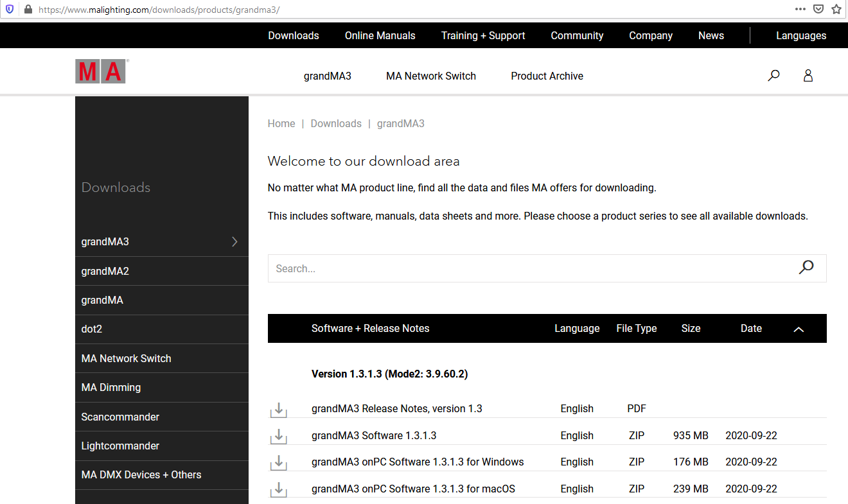Screen dimensions: 848x504
Task: Expand the grandMA3 sidebar chevron
Action: (x=234, y=241)
